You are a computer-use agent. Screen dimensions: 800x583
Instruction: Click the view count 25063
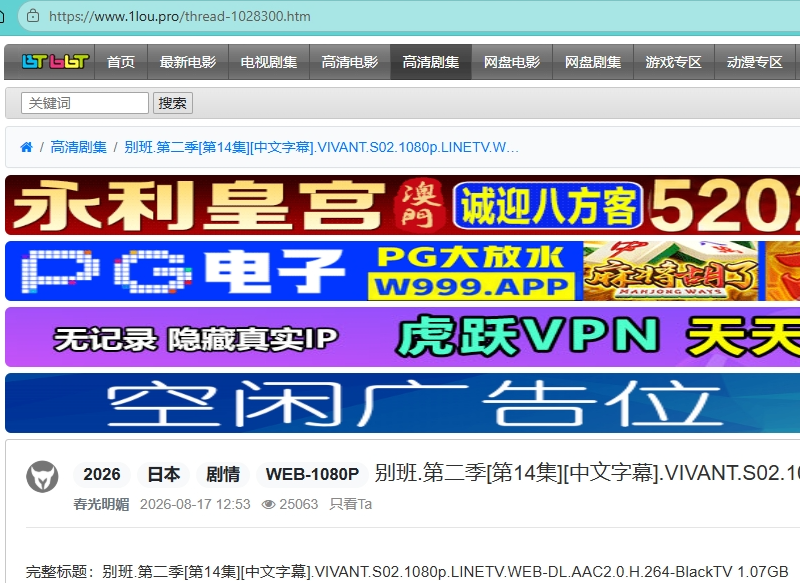coord(298,504)
